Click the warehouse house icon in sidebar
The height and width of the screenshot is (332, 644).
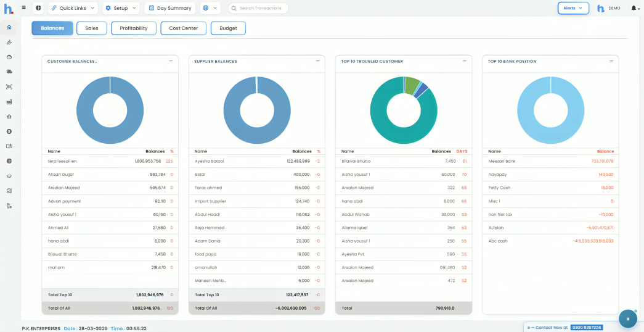click(9, 117)
